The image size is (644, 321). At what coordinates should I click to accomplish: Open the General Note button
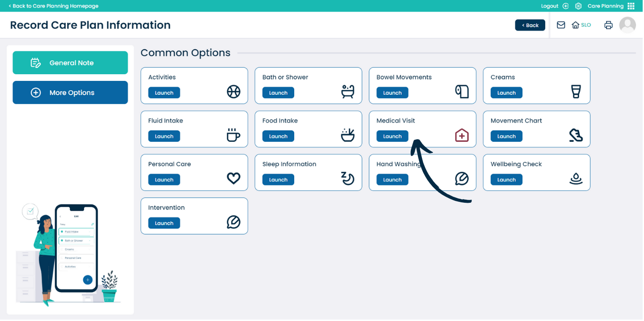(x=70, y=63)
